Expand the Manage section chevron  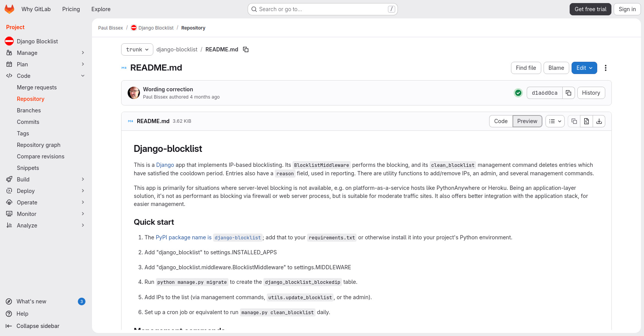(83, 53)
